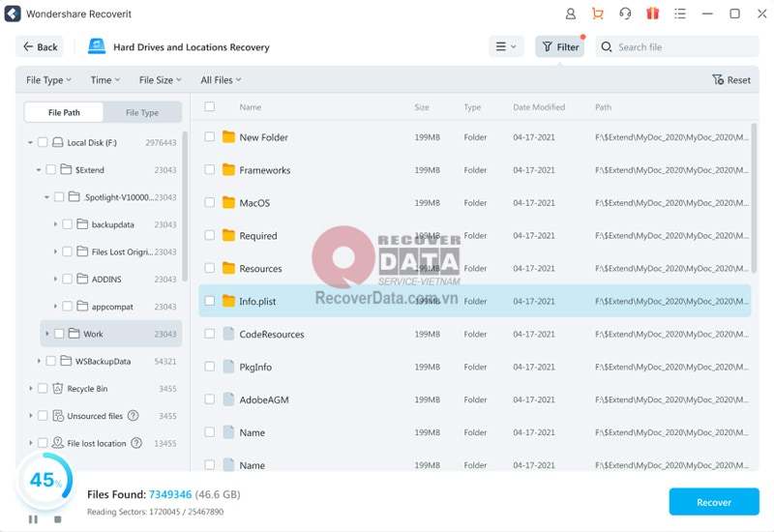Go Back to previous screen
The width and height of the screenshot is (774, 532).
[x=40, y=46]
